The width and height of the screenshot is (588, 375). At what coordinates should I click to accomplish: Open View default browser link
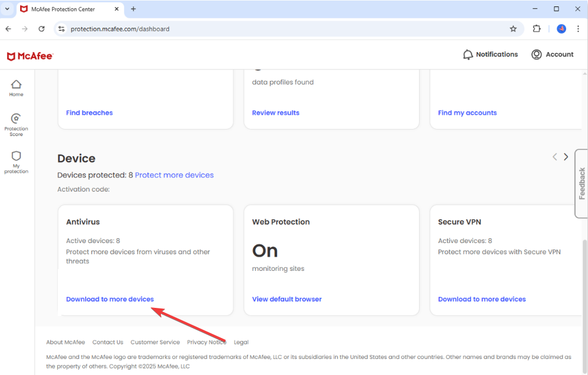(x=286, y=299)
